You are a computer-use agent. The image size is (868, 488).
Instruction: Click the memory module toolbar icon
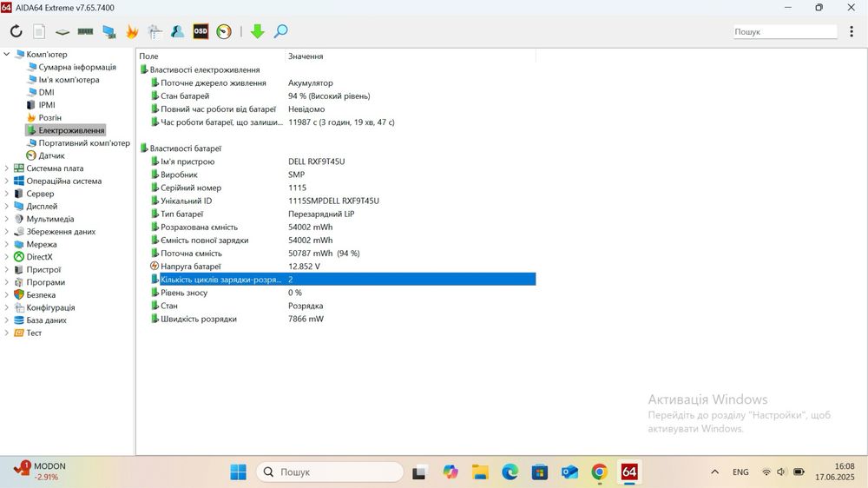85,31
